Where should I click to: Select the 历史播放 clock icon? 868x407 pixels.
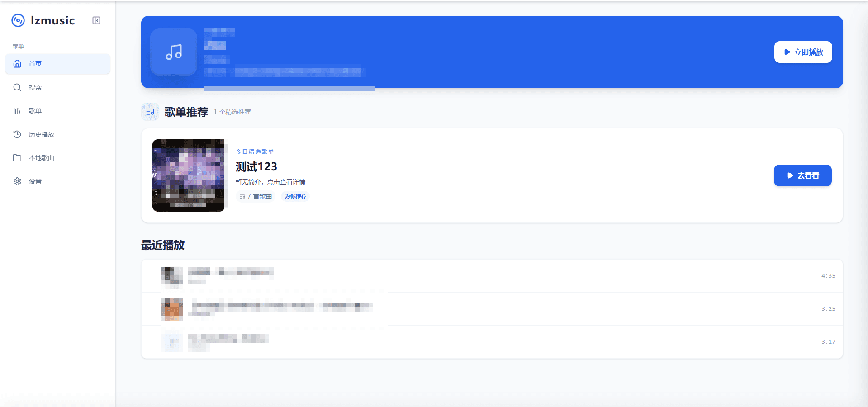17,134
